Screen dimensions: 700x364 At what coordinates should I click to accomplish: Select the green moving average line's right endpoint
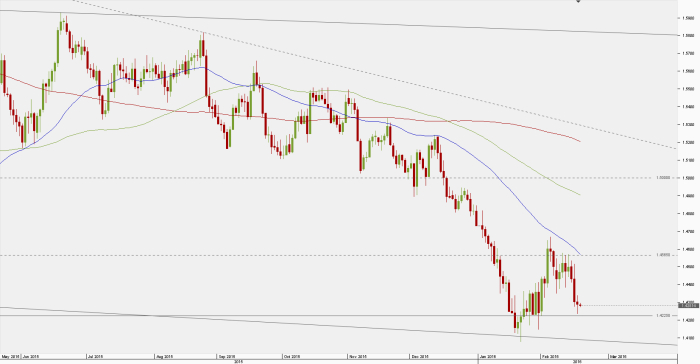pyautogui.click(x=580, y=195)
